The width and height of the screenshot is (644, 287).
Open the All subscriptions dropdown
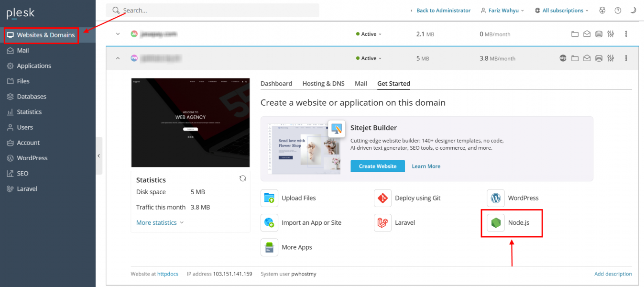click(x=562, y=11)
